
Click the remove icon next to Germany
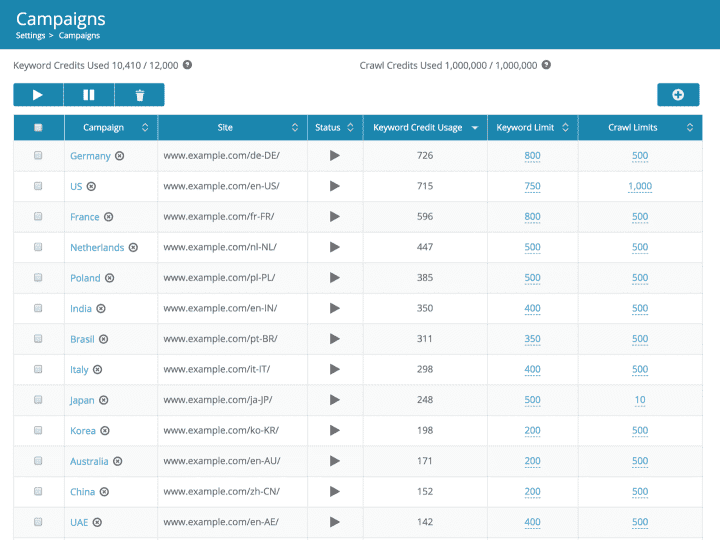click(120, 156)
